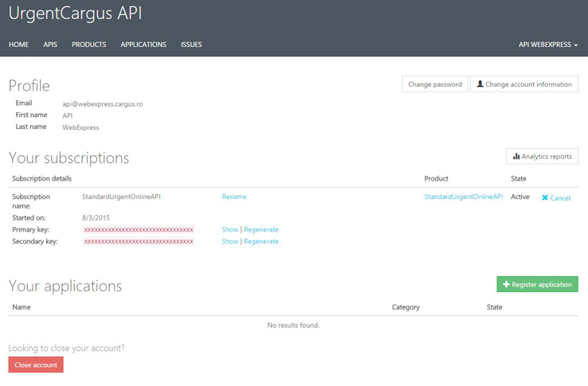Navigate to APPLICATIONS in the top bar

pyautogui.click(x=143, y=45)
